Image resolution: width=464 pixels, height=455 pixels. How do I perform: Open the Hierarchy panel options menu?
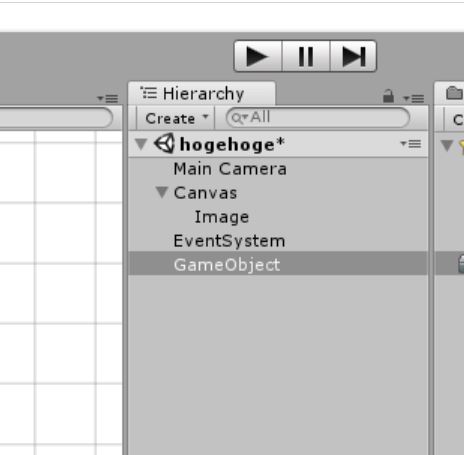click(414, 99)
